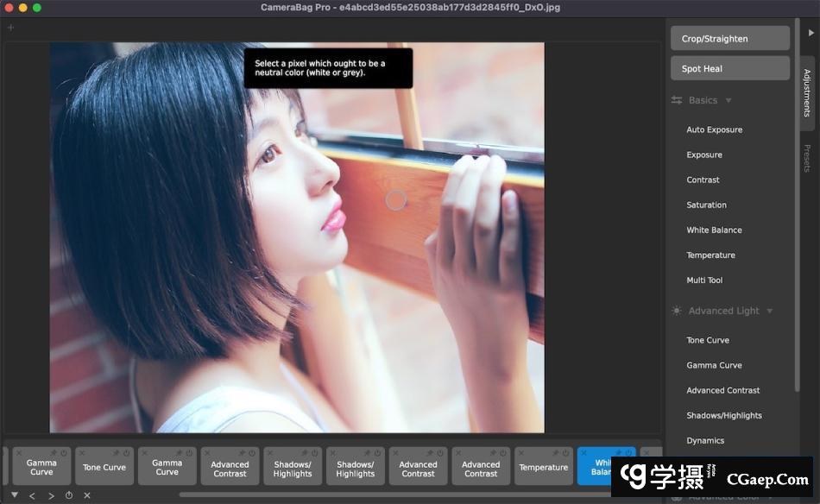Remove the Tone Curve tile with its X
This screenshot has width=820, height=504.
click(x=81, y=452)
